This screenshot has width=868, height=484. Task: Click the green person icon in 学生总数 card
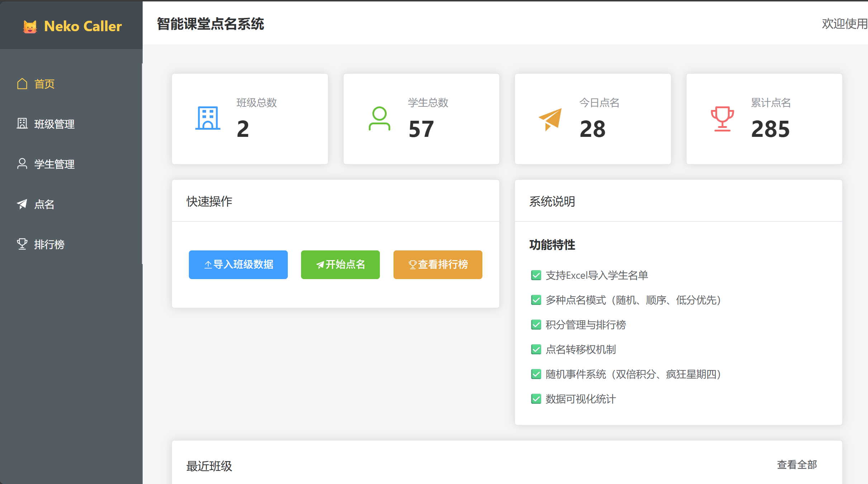pos(379,118)
